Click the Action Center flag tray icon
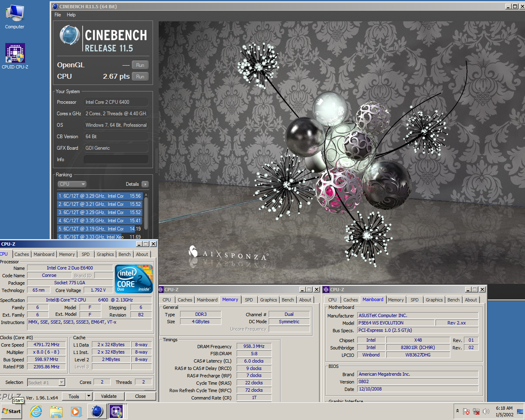Image resolution: width=525 pixels, height=420 pixels. tap(466, 411)
